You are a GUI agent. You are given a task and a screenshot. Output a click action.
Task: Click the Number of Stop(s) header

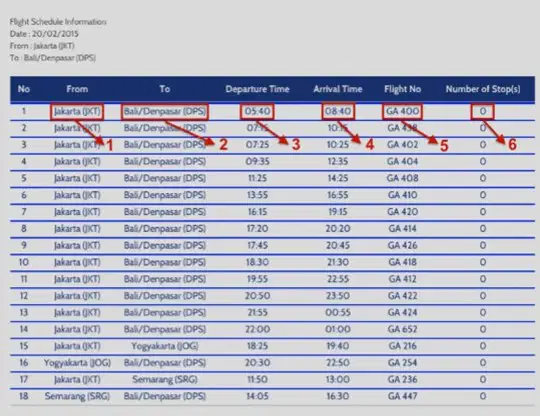[482, 89]
